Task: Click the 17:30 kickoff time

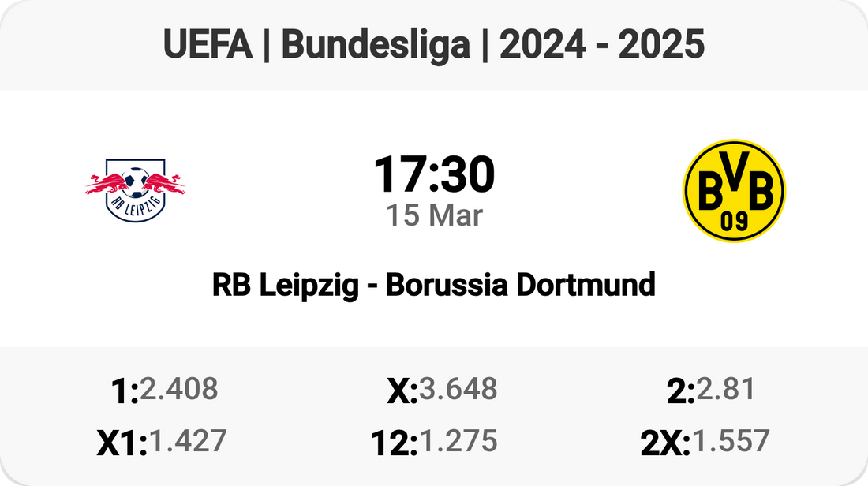Action: click(434, 174)
